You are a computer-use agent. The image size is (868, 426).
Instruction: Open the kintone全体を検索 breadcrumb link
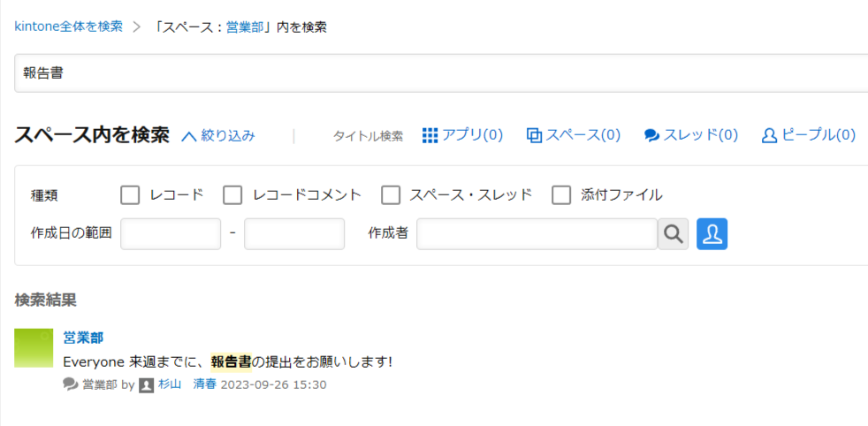coord(69,27)
